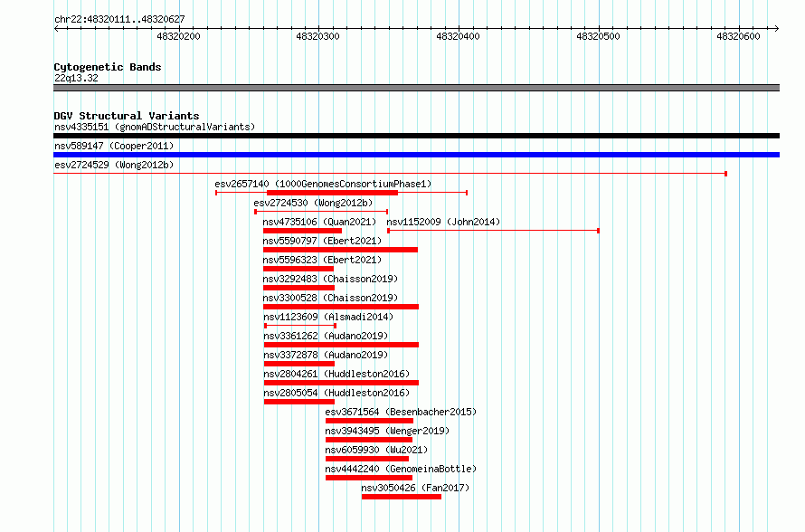The image size is (805, 532).
Task: Click the red bar under esv3671564
Action: pyautogui.click(x=369, y=421)
